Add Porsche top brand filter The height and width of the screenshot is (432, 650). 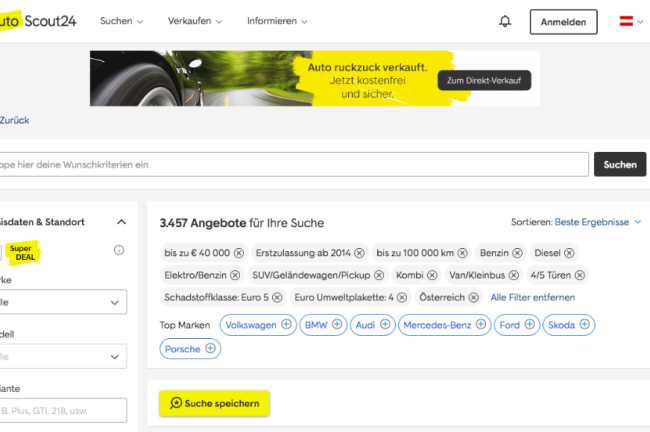pos(210,349)
